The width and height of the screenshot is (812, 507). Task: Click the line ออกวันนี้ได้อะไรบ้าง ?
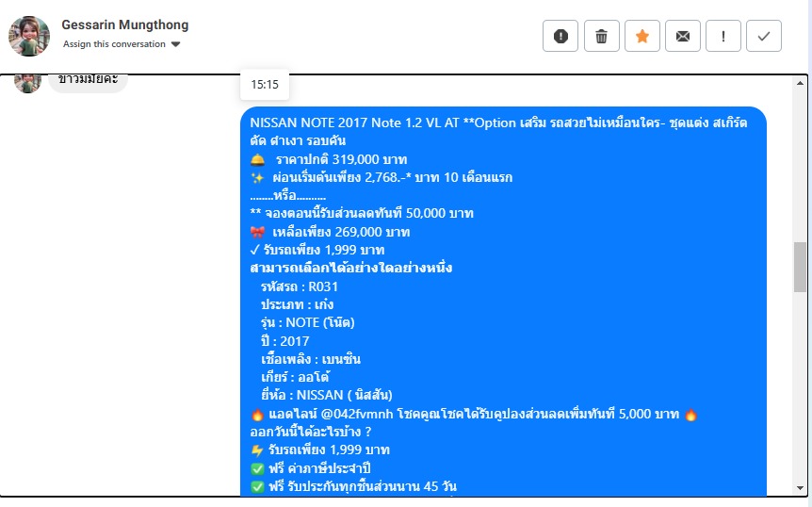click(311, 432)
